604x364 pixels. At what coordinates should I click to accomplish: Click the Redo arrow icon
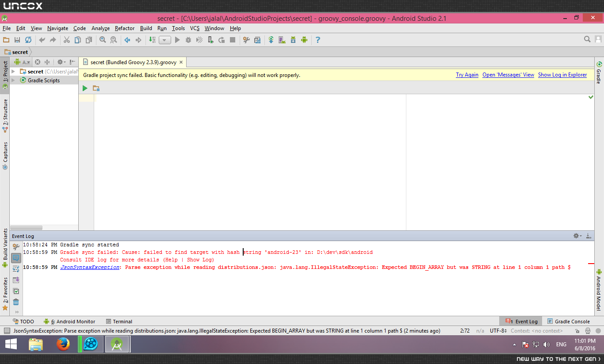point(53,40)
